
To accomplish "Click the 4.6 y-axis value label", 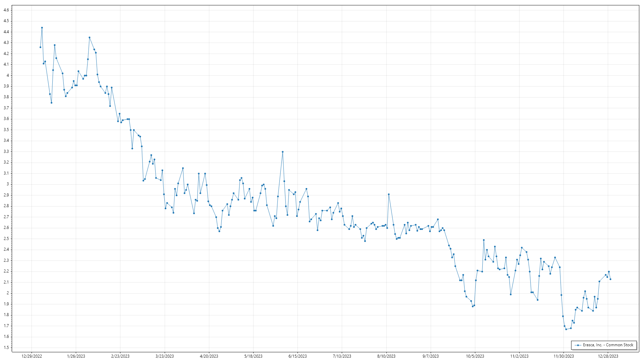I will 6,10.
